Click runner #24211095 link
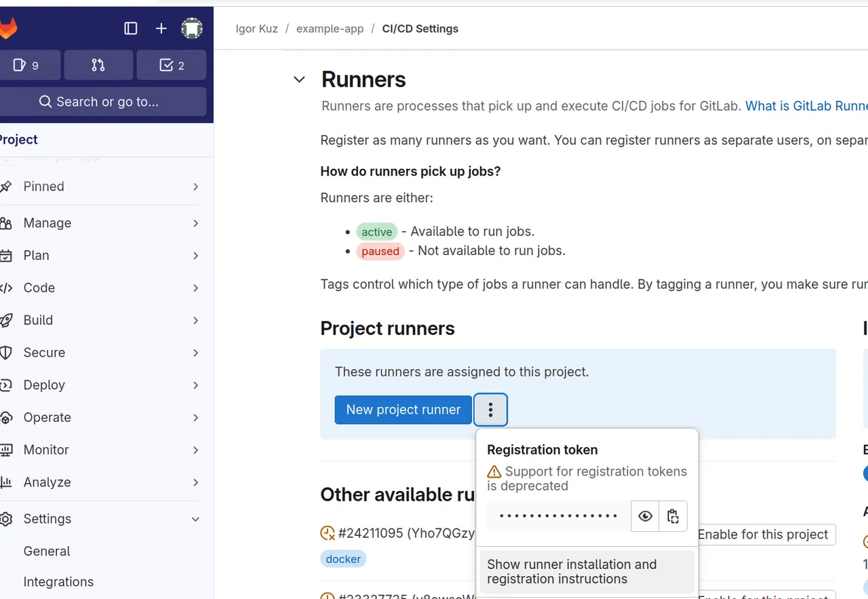Image resolution: width=868 pixels, height=599 pixels. tap(406, 533)
